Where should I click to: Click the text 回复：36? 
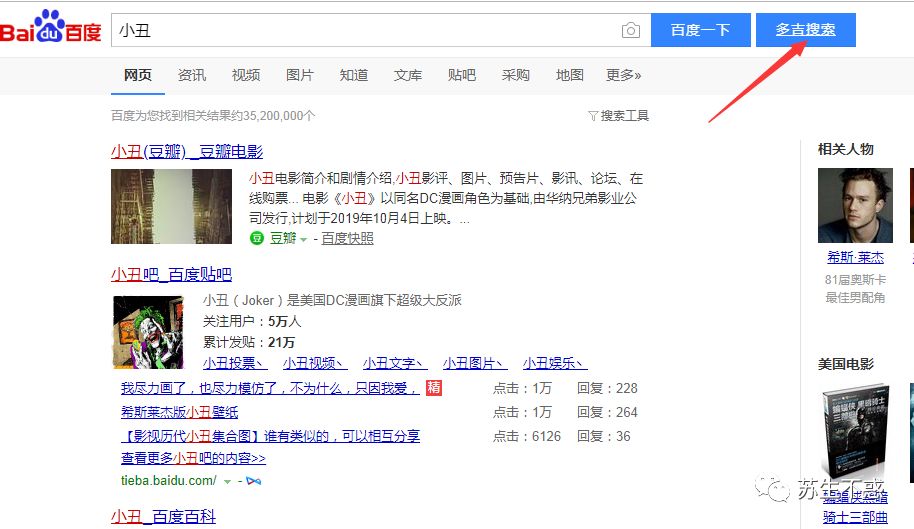(604, 436)
